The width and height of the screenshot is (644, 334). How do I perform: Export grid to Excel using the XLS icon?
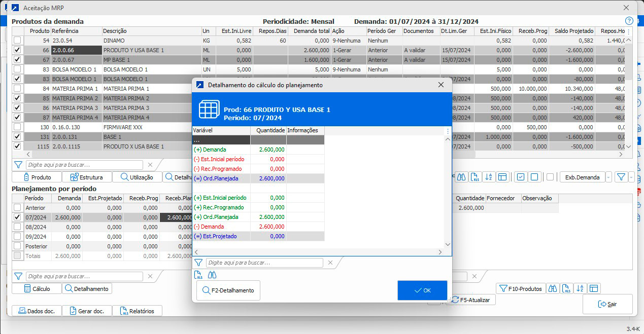pyautogui.click(x=475, y=176)
